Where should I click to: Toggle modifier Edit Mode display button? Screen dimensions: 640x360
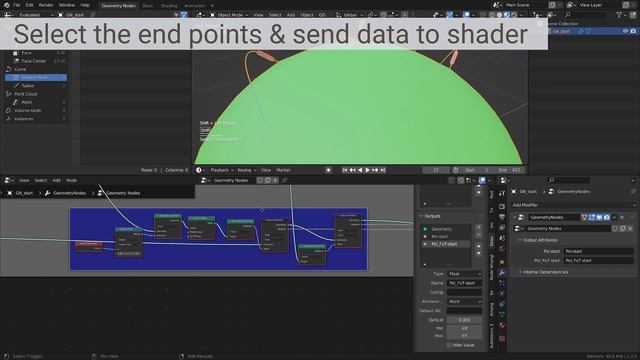[x=592, y=217]
